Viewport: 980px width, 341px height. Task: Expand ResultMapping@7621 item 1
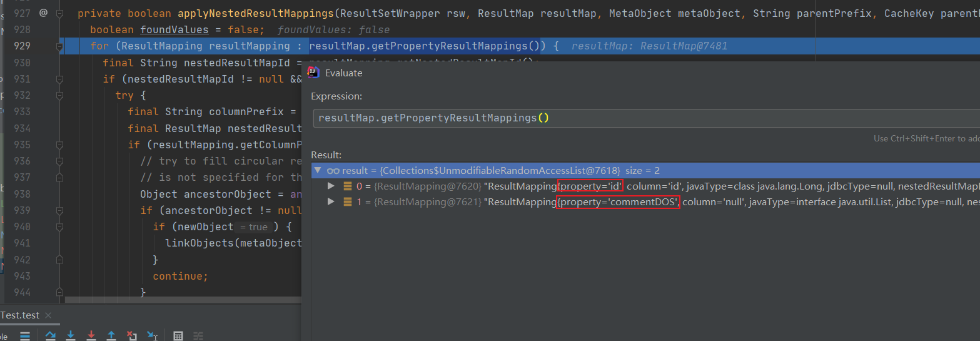(331, 201)
